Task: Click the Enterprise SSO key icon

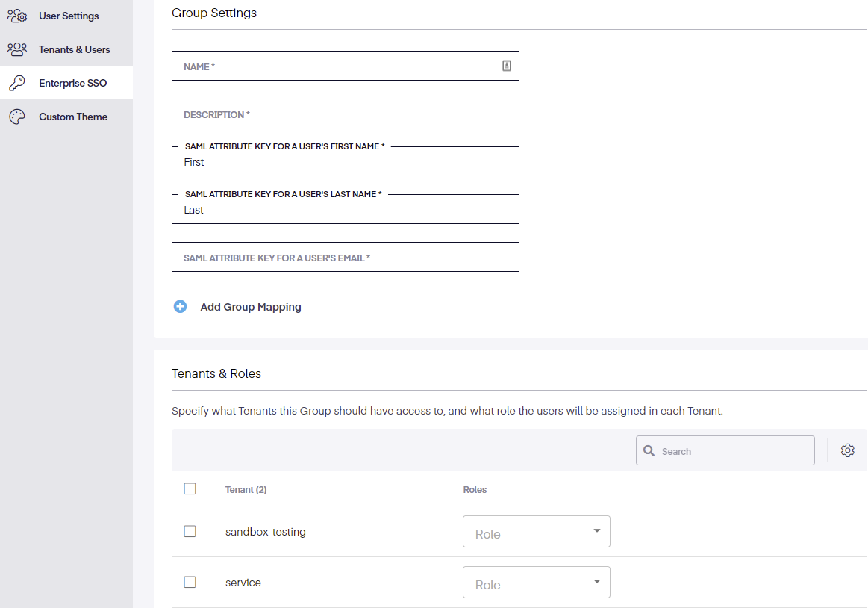Action: [x=17, y=83]
